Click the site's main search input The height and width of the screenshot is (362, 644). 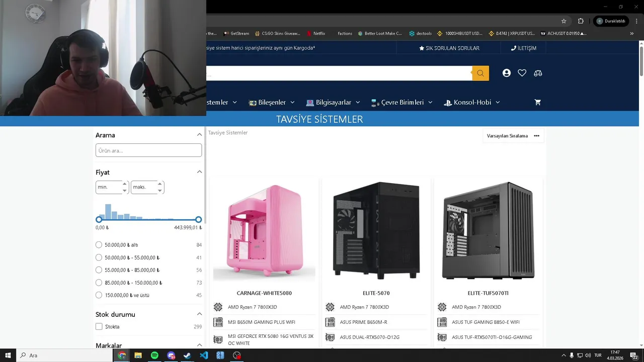coord(339,73)
